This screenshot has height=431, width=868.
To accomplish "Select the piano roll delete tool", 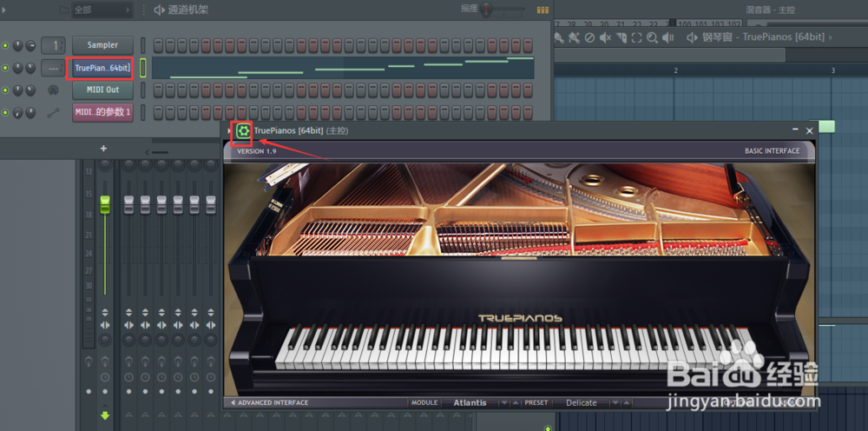I will (x=590, y=37).
